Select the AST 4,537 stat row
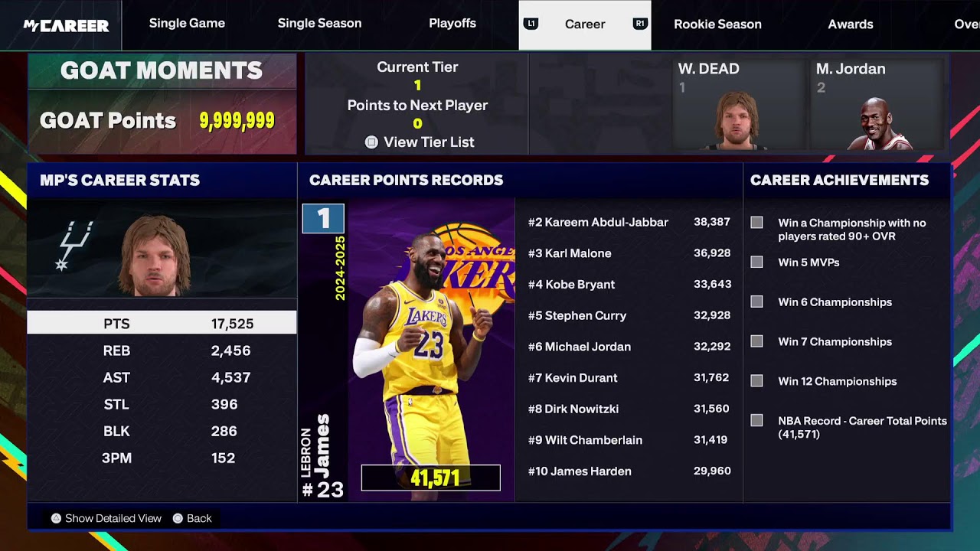 (162, 377)
